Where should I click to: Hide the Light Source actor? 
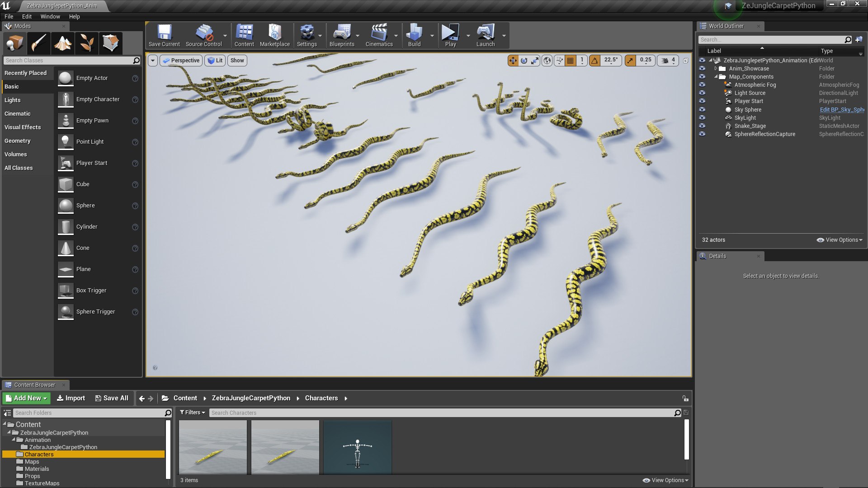pos(702,93)
